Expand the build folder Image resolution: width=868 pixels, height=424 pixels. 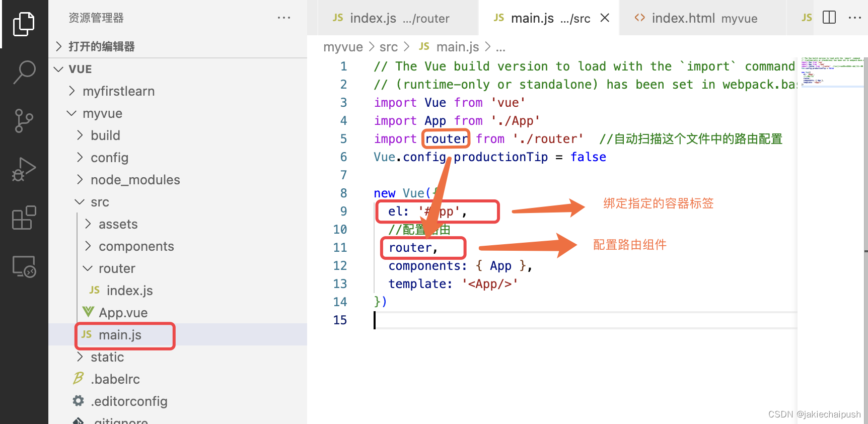pyautogui.click(x=178, y=135)
